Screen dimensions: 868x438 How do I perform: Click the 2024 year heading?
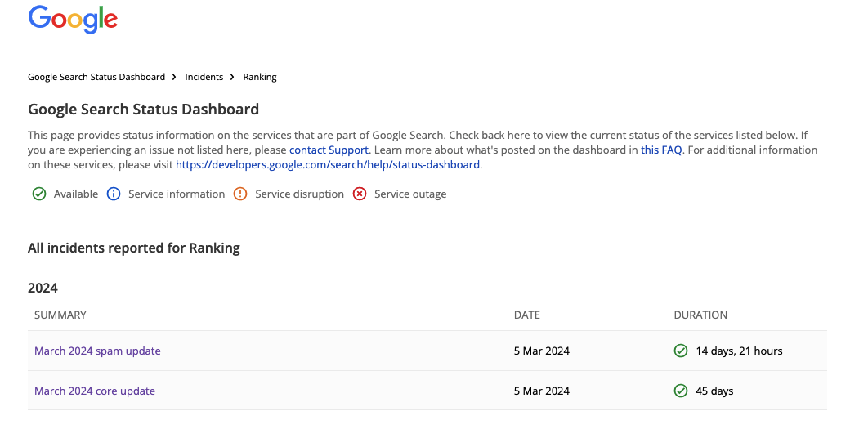[x=43, y=288]
